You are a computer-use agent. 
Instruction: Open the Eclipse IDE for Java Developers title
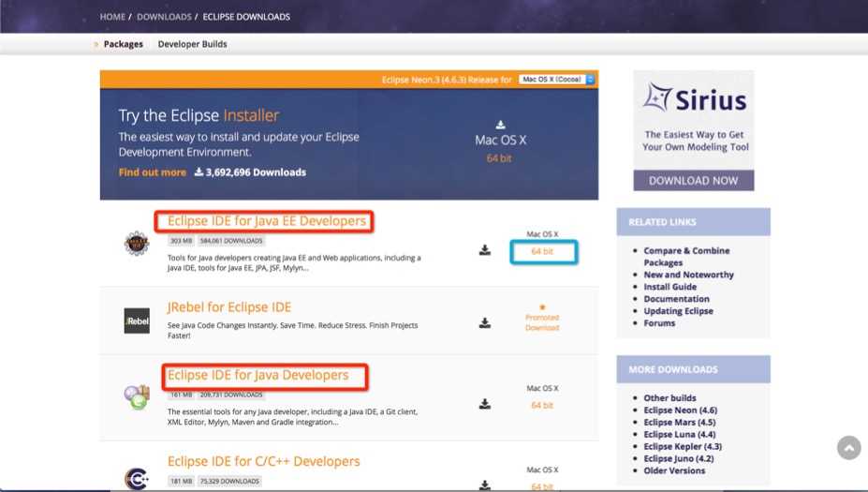coord(258,375)
